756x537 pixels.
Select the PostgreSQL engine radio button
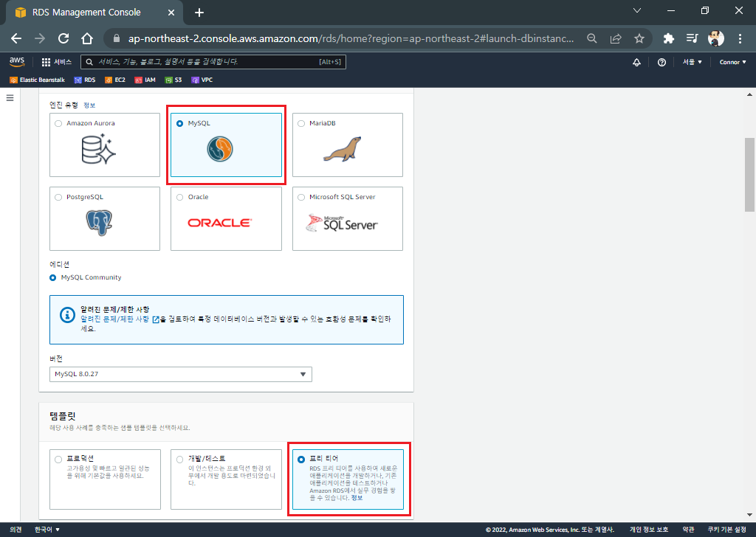(x=58, y=198)
